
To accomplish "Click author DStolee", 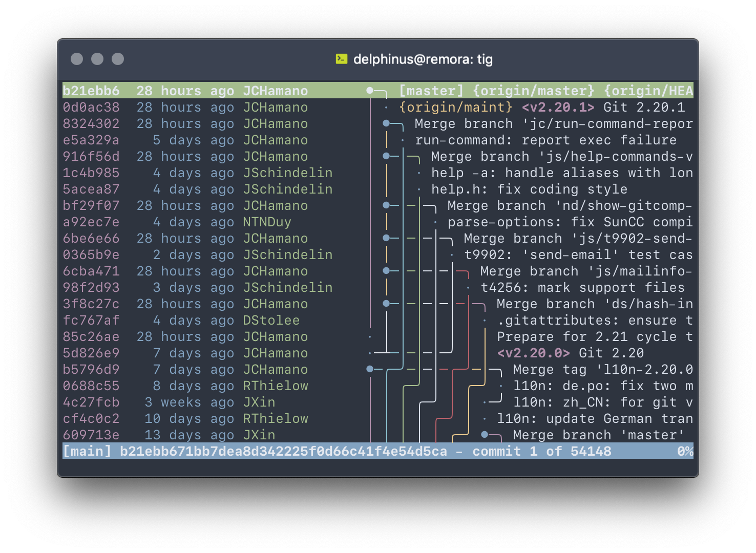I will pyautogui.click(x=271, y=320).
